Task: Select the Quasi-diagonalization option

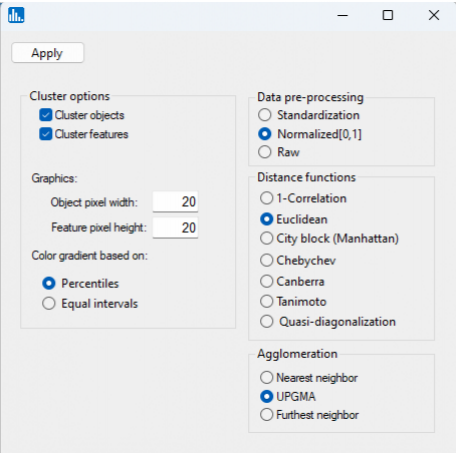Action: point(266,322)
